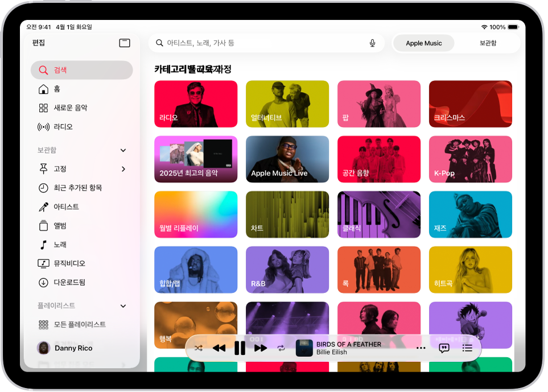
Task: Open the playing-next queue list icon
Action: pos(467,348)
